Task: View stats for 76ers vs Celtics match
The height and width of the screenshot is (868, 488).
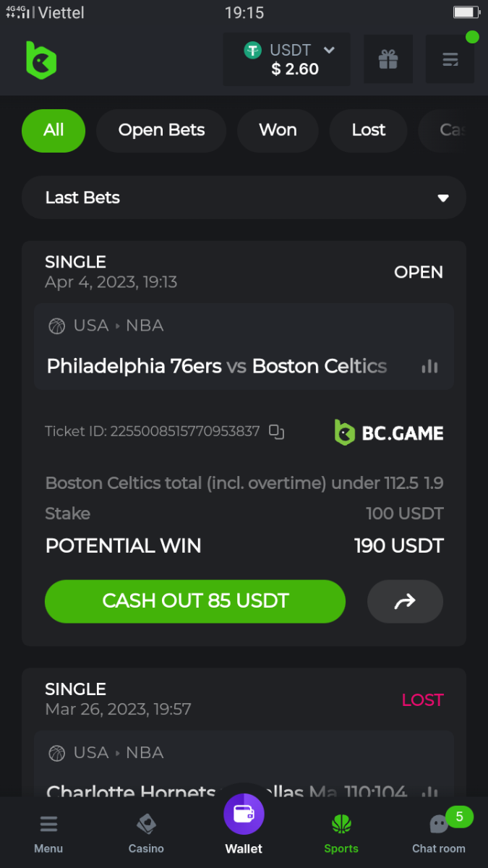Action: (x=429, y=367)
